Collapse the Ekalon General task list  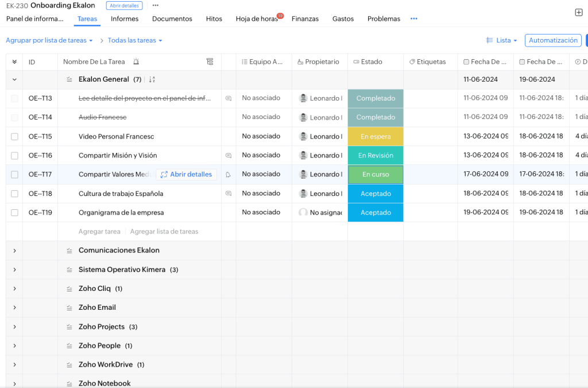click(14, 79)
